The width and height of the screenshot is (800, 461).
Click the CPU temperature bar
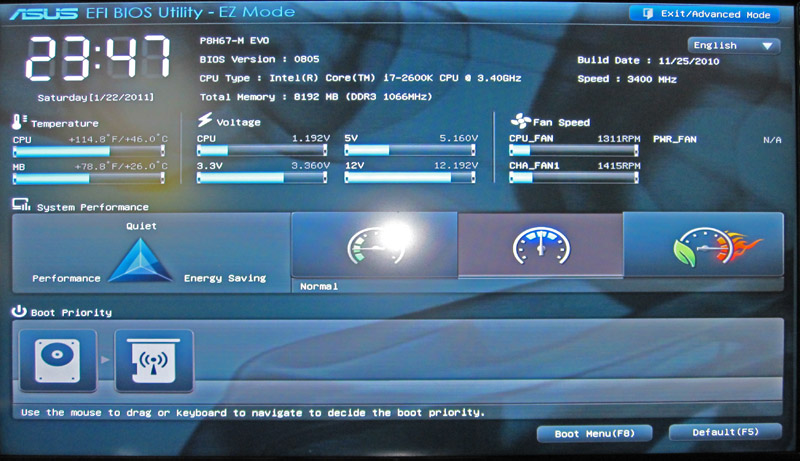click(x=89, y=151)
